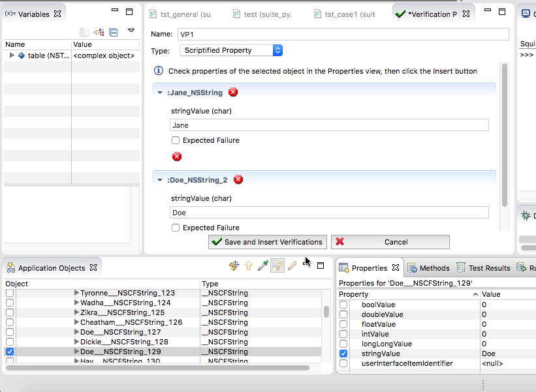The width and height of the screenshot is (536, 392).
Task: Click the Name field containing VP1
Action: click(341, 35)
